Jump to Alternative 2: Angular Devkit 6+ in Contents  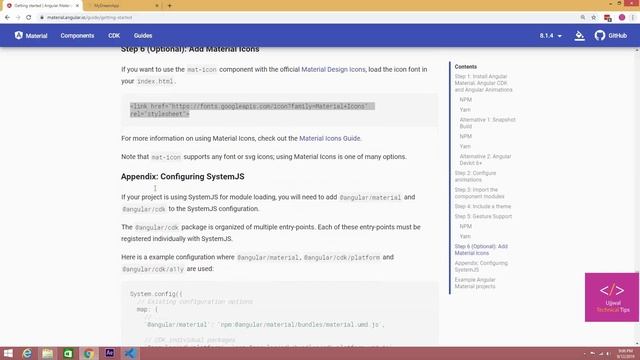coord(485,160)
